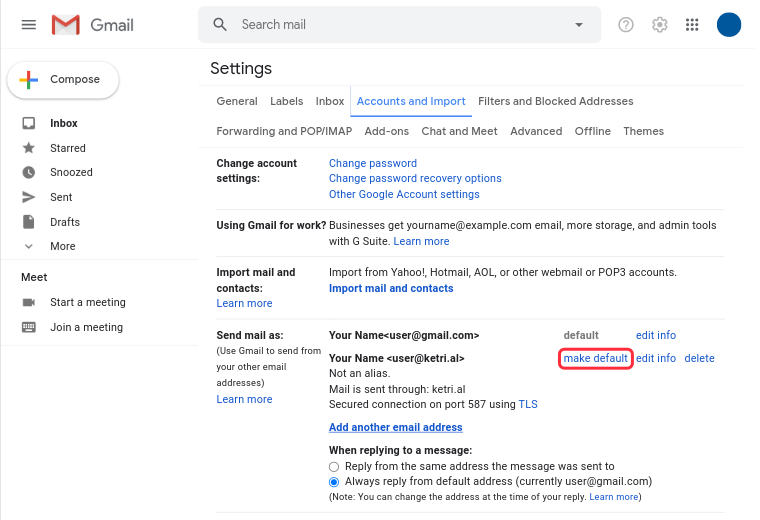The height and width of the screenshot is (520, 760).
Task: Open Inbox label in the sidebar
Action: coord(63,123)
